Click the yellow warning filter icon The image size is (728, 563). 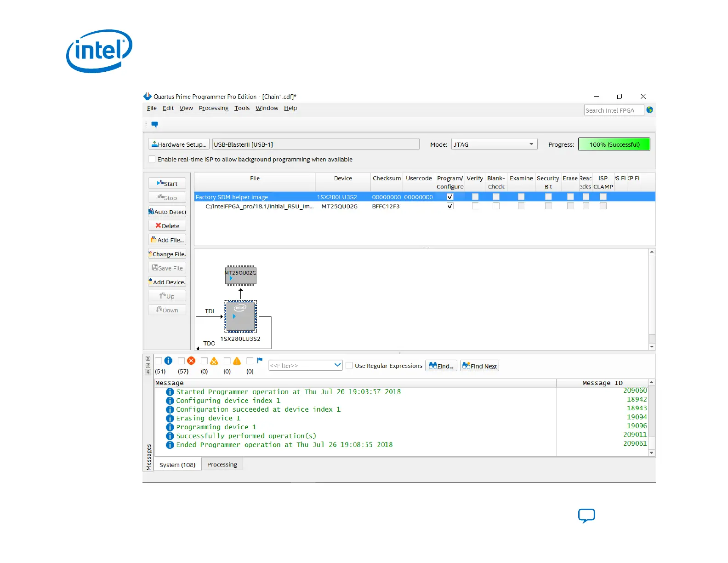[x=237, y=361]
